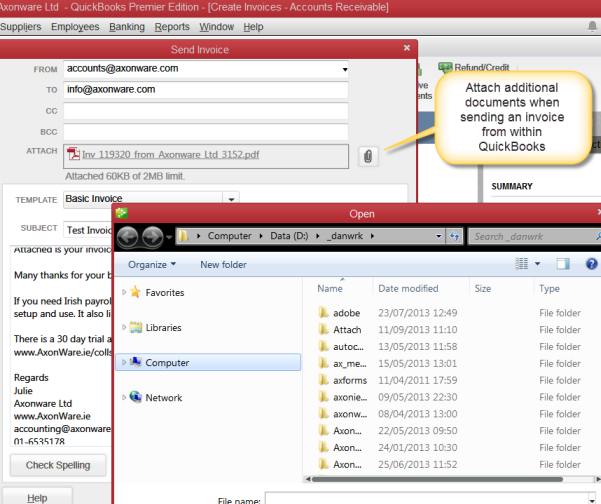Click the Help button in Send Invoice
This screenshot has width=601, height=504.
coord(37,497)
